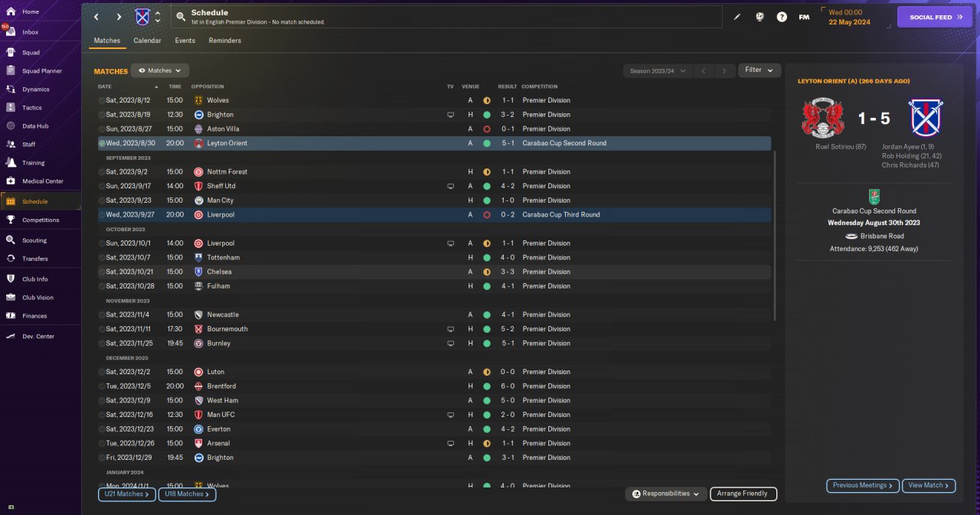Open the FM menu icon
The image size is (980, 515).
point(804,17)
